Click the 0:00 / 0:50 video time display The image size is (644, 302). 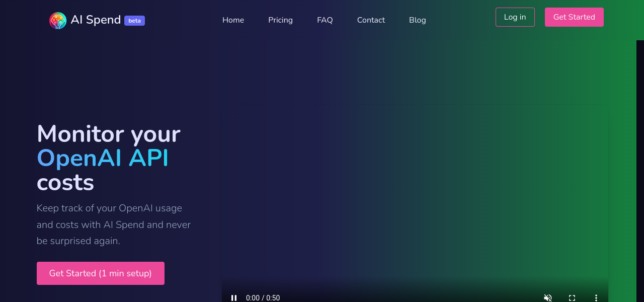263,298
